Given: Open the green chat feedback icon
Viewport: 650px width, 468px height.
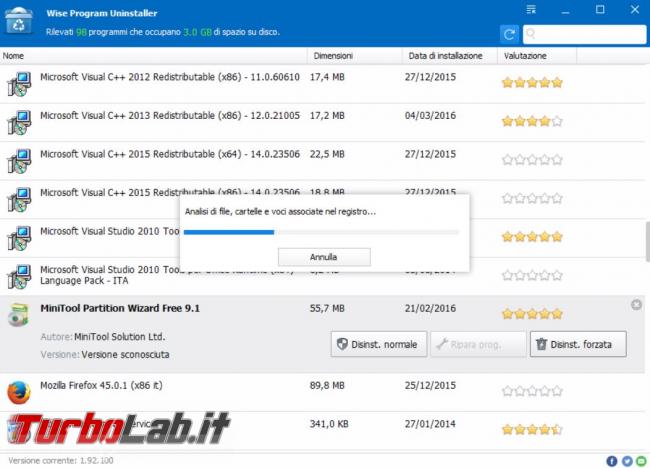Looking at the screenshot, I should [642, 461].
